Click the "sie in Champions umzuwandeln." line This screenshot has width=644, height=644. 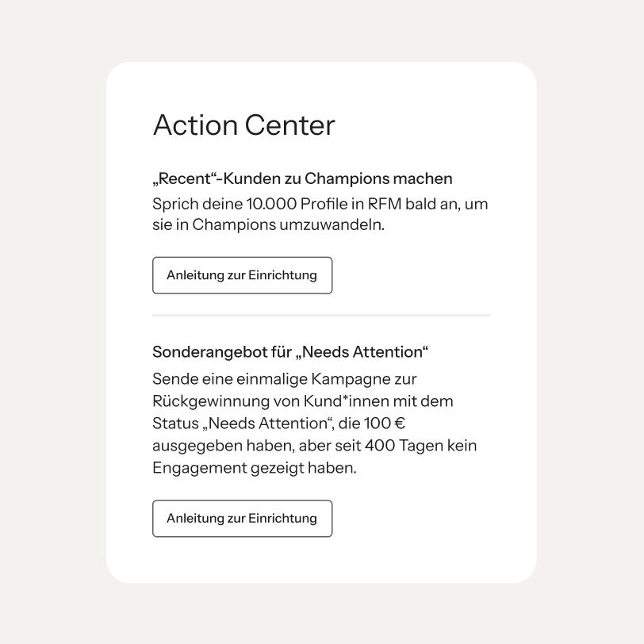tap(269, 225)
